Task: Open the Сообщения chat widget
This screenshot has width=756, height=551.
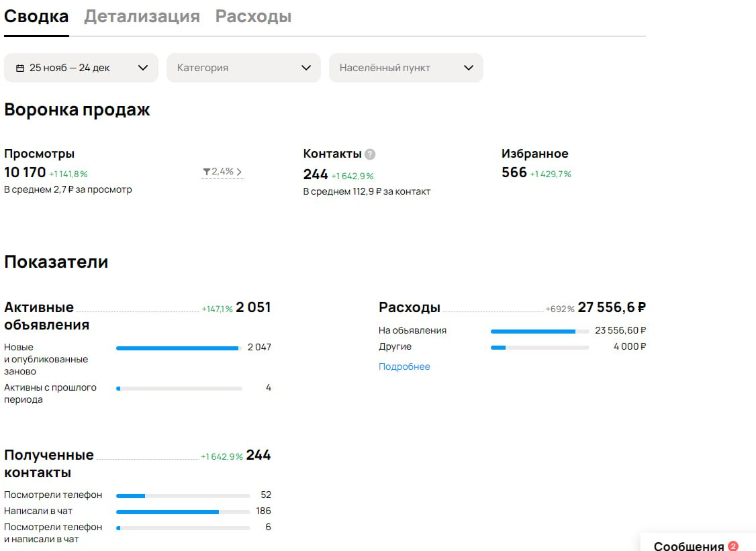Action: [x=698, y=544]
